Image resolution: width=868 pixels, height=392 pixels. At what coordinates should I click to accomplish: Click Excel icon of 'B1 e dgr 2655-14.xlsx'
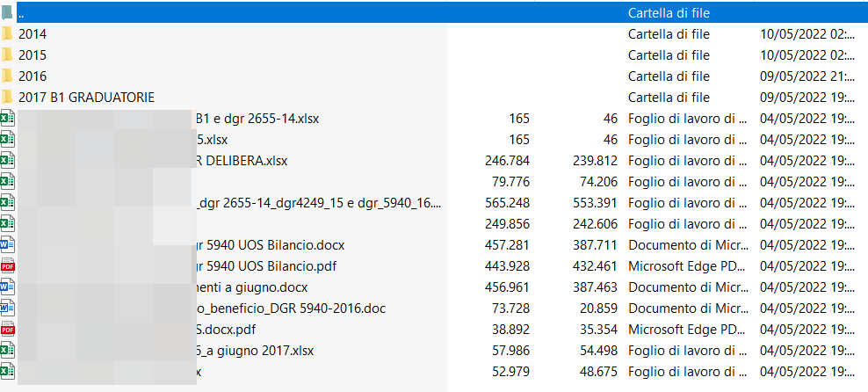tap(7, 119)
